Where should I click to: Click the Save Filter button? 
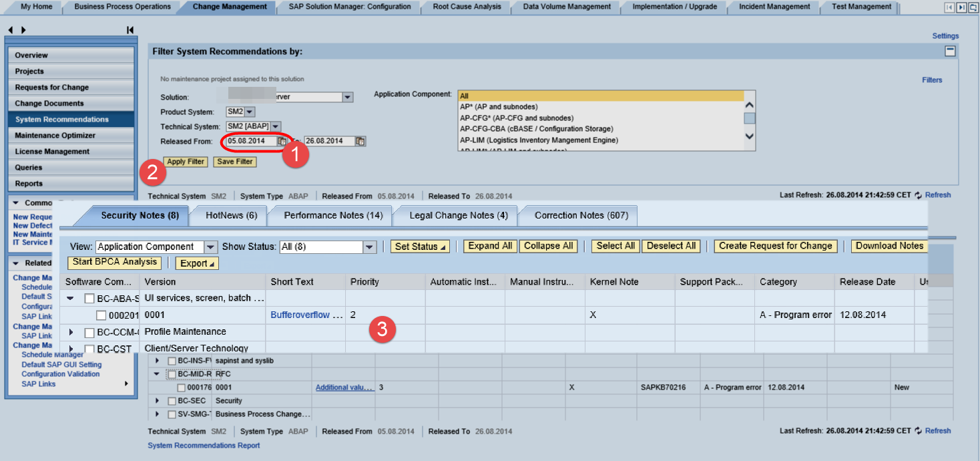tap(235, 162)
